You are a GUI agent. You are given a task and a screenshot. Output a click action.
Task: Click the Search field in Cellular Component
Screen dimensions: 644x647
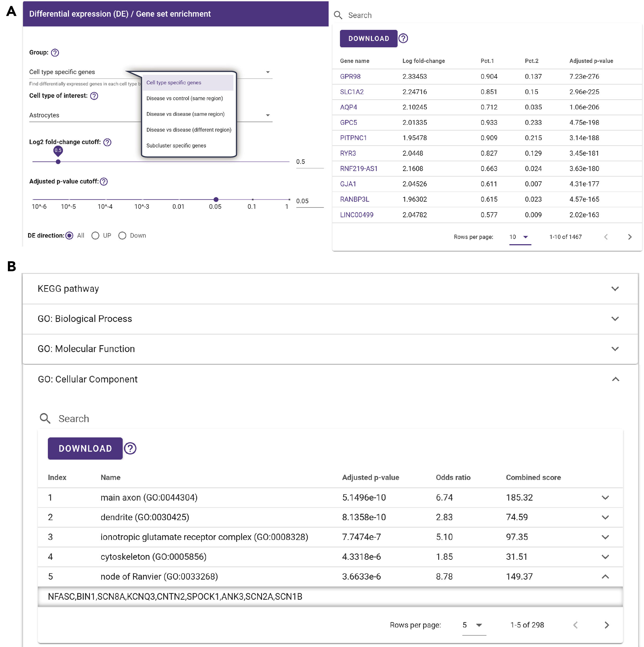point(74,419)
